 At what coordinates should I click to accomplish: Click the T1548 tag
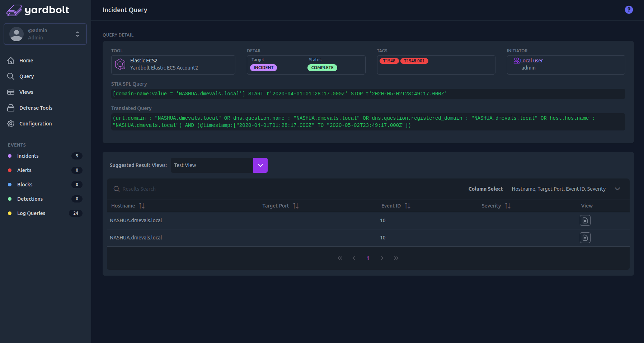[x=389, y=61]
